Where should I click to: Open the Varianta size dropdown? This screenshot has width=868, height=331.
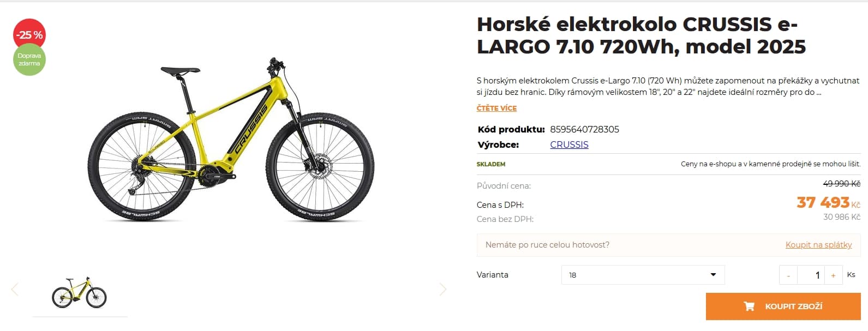click(x=643, y=275)
